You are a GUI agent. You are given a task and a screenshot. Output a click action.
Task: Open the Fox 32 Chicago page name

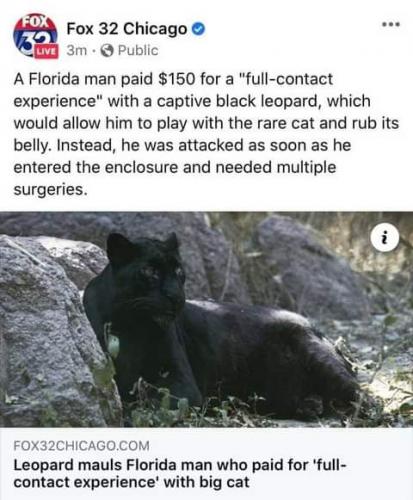pos(127,29)
